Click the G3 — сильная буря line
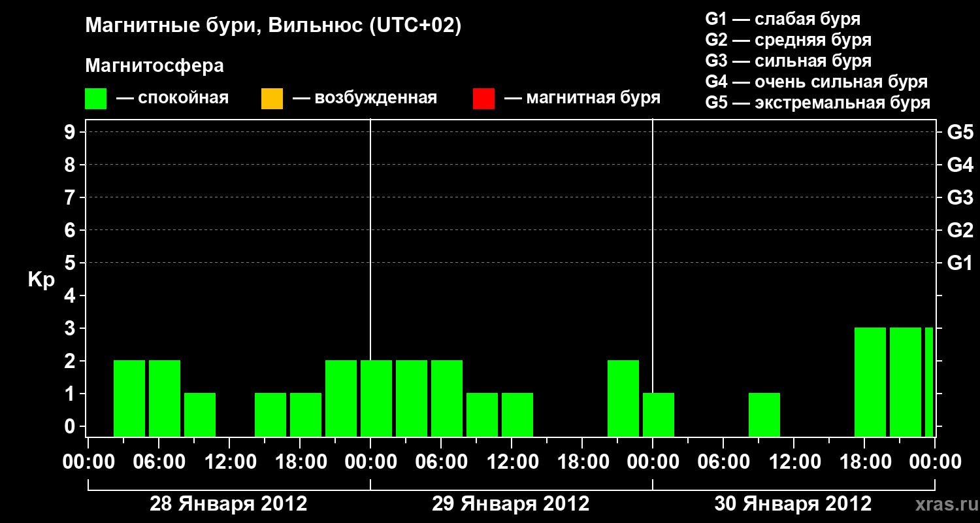Viewport: 980px width, 523px height. click(x=788, y=61)
